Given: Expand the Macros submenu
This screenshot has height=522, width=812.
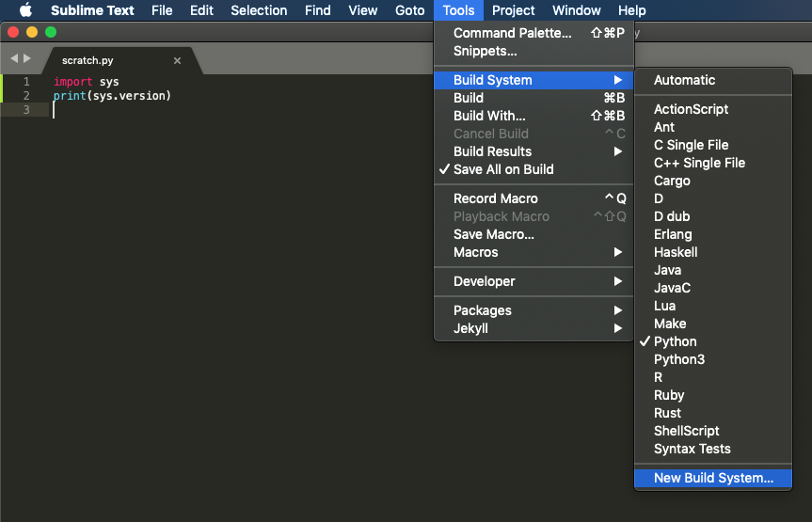Looking at the screenshot, I should click(533, 252).
